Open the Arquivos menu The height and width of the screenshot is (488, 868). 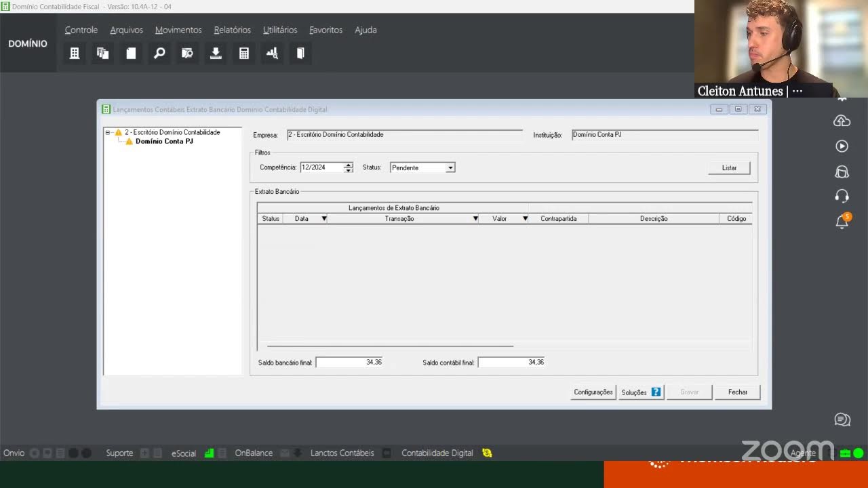pos(127,30)
